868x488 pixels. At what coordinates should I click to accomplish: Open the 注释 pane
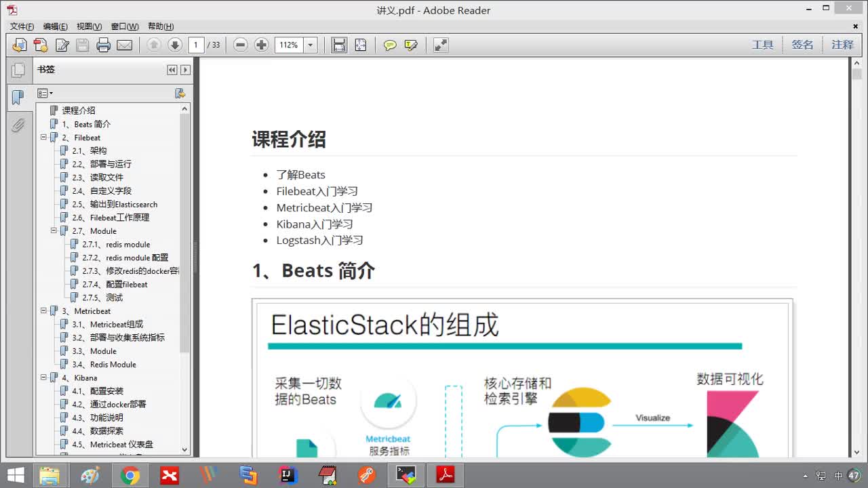click(842, 45)
